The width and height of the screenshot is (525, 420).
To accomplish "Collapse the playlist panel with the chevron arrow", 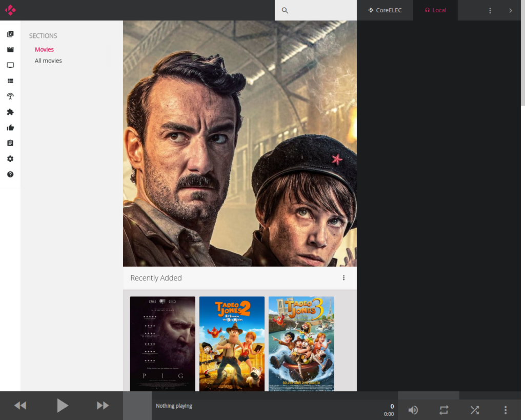I will pyautogui.click(x=511, y=10).
